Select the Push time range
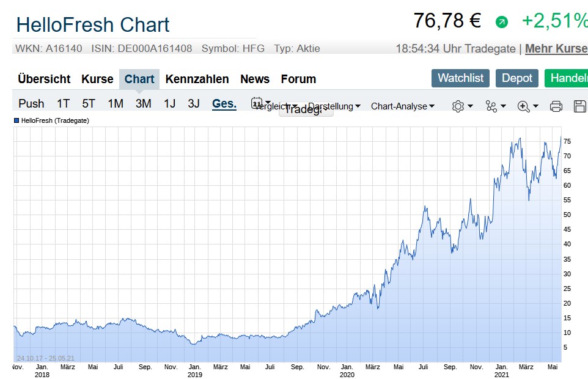Viewport: 588px width, 379px height. point(31,103)
